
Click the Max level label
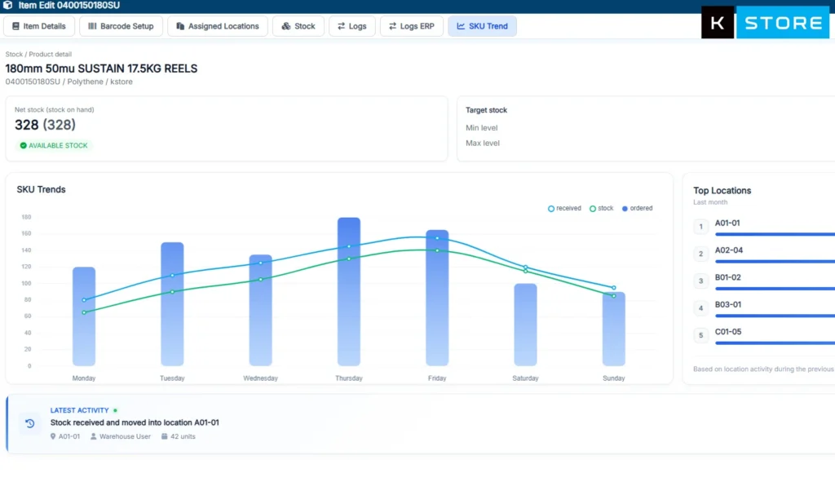coord(483,144)
